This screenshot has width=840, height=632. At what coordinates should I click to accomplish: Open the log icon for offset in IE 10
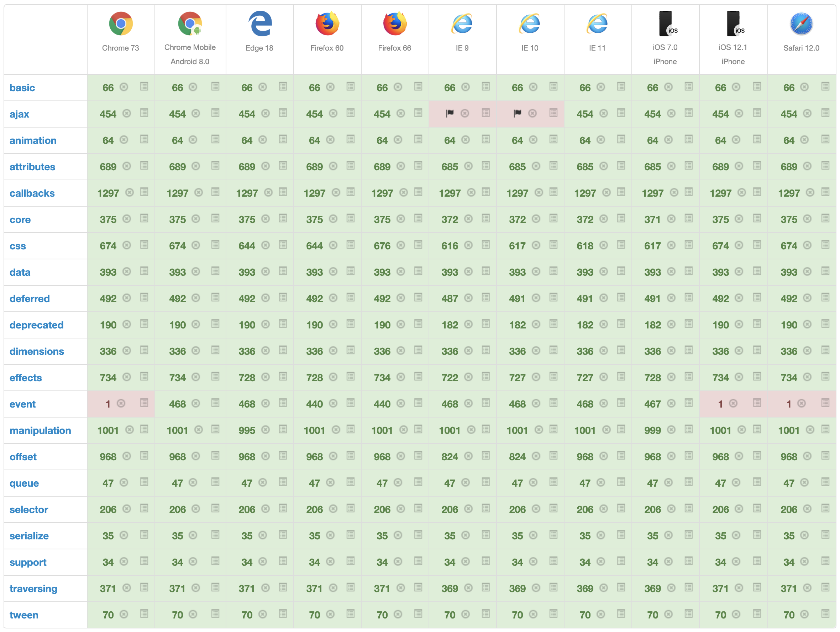(x=553, y=456)
